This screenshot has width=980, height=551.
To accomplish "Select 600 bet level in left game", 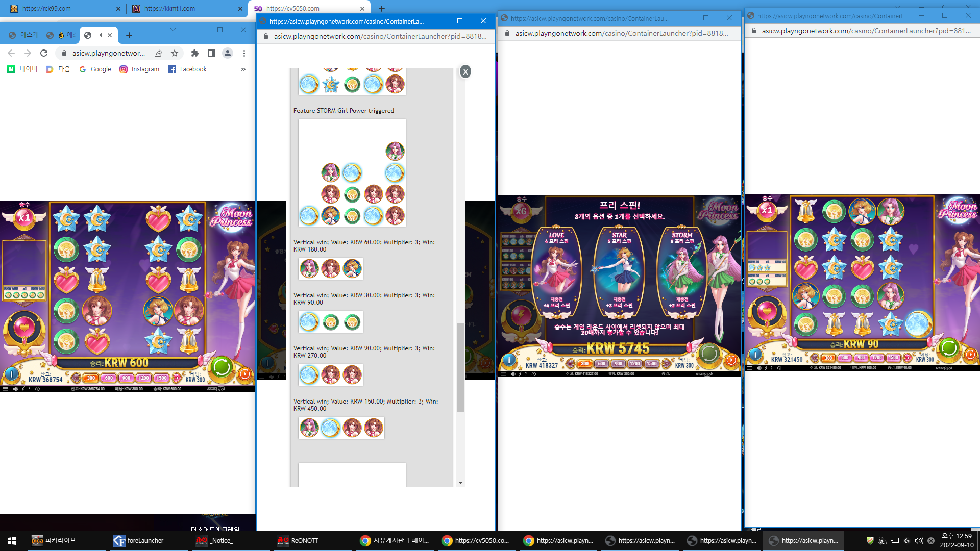I will pyautogui.click(x=109, y=378).
